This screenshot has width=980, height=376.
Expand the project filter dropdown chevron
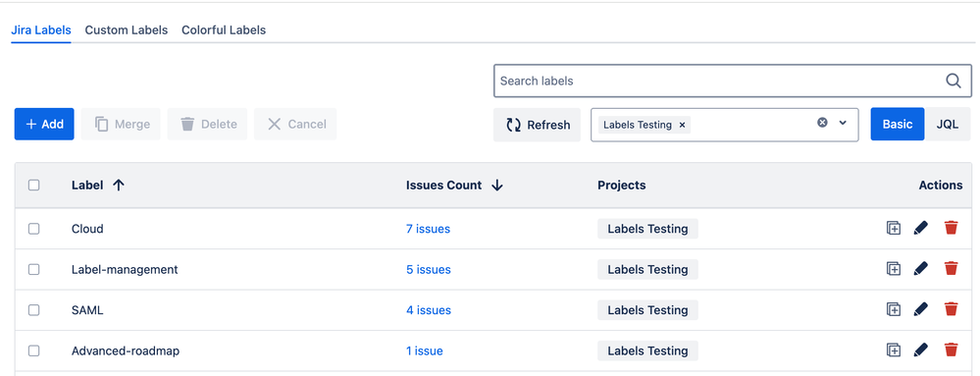(843, 123)
